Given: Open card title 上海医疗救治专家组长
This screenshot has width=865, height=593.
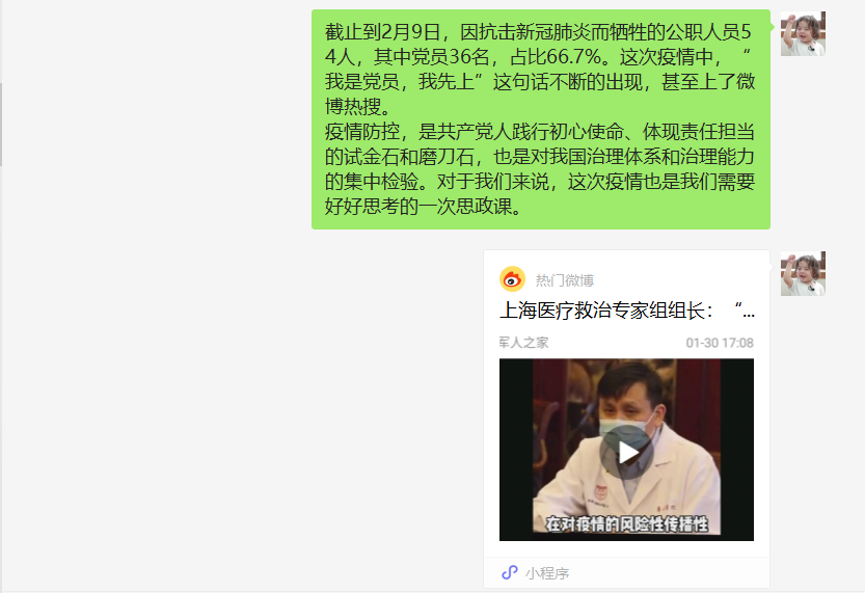Looking at the screenshot, I should [606, 311].
